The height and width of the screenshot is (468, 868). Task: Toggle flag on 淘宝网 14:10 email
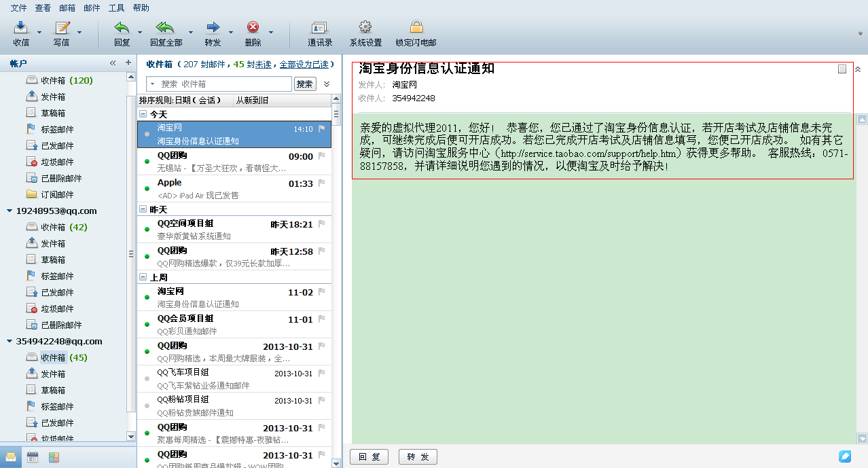click(322, 128)
